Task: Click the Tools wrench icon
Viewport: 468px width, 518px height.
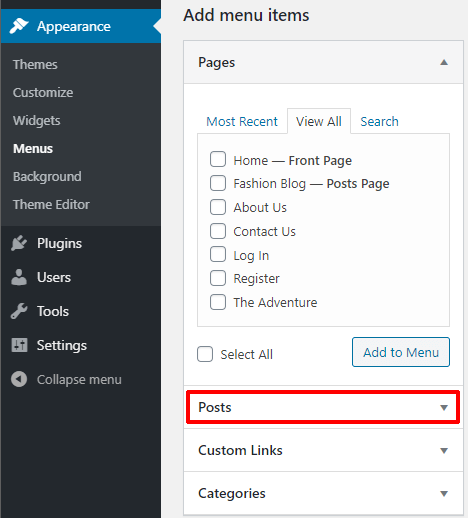Action: pos(19,311)
